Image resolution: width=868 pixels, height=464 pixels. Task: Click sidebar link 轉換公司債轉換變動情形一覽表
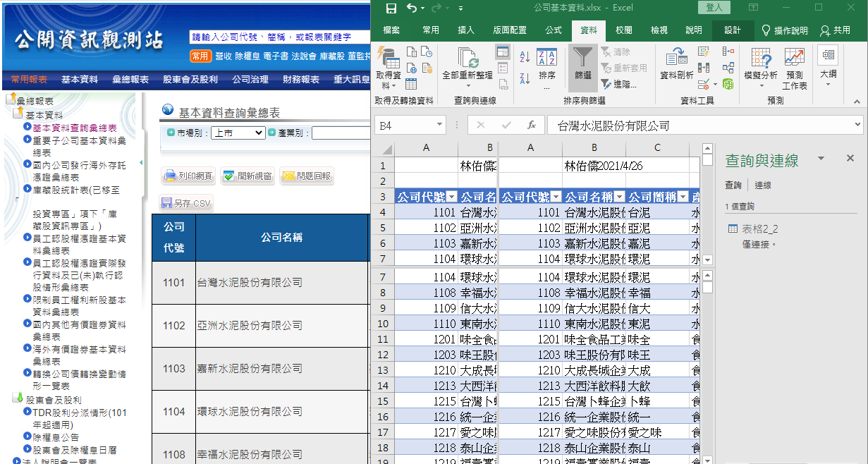tap(79, 380)
